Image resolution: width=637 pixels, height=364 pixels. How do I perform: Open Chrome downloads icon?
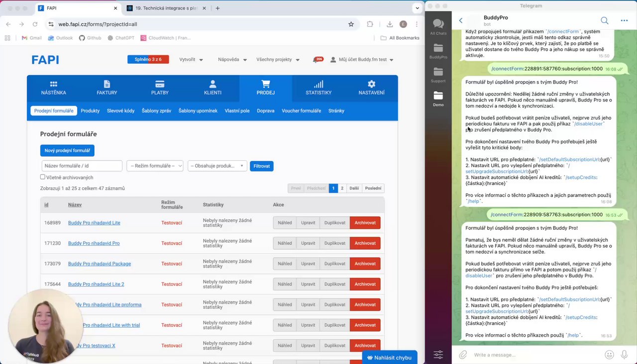(x=390, y=24)
